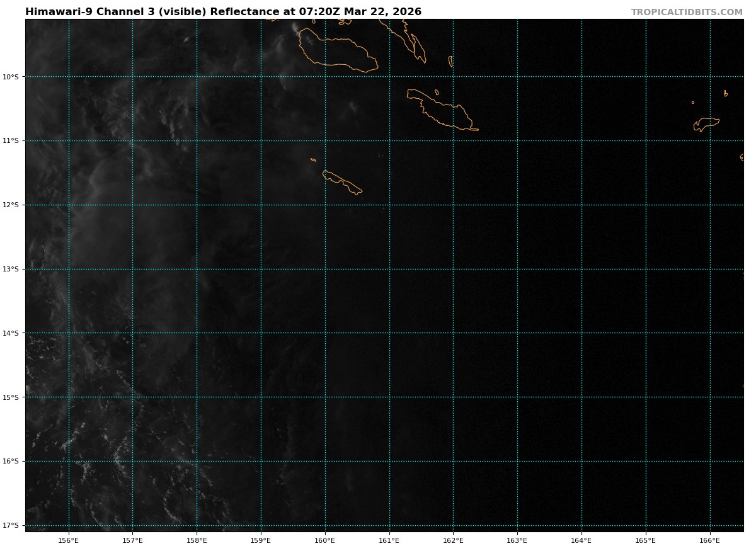Click the 13°S latitude axis label
Viewport: 756px width, 546px height.
click(11, 270)
